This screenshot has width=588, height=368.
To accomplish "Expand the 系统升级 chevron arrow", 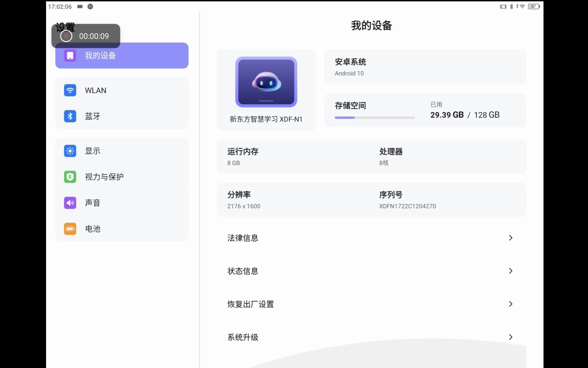I will tap(510, 337).
